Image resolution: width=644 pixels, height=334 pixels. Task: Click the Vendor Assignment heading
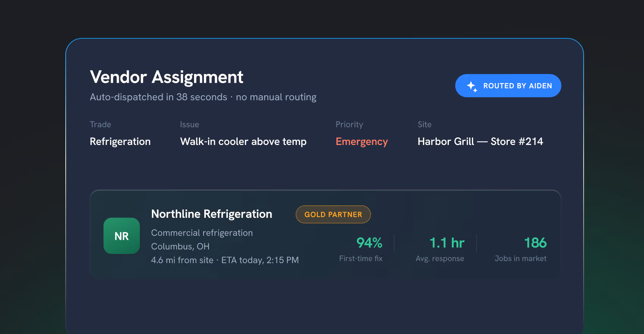click(166, 77)
